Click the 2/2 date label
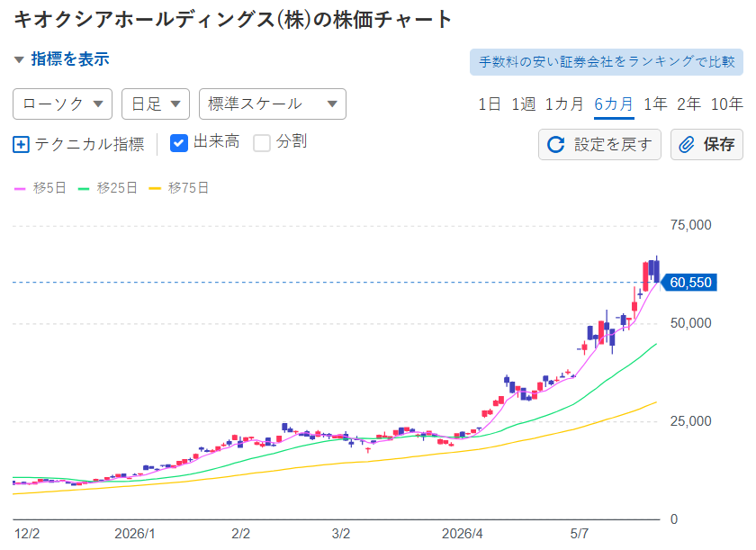 [240, 534]
